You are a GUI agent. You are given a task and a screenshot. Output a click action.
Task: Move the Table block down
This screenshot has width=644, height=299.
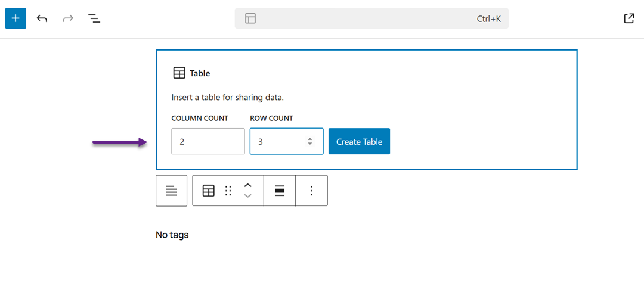[x=248, y=196]
